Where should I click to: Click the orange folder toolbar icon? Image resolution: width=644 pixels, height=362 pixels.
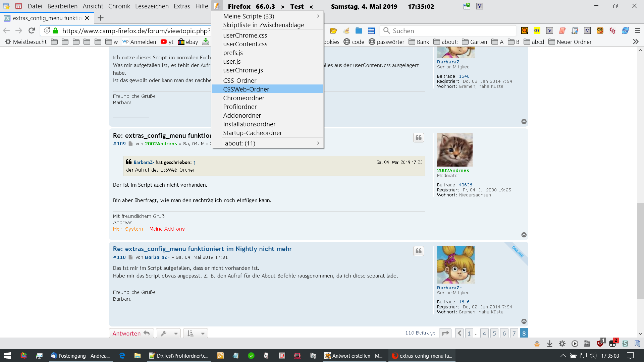tap(333, 31)
